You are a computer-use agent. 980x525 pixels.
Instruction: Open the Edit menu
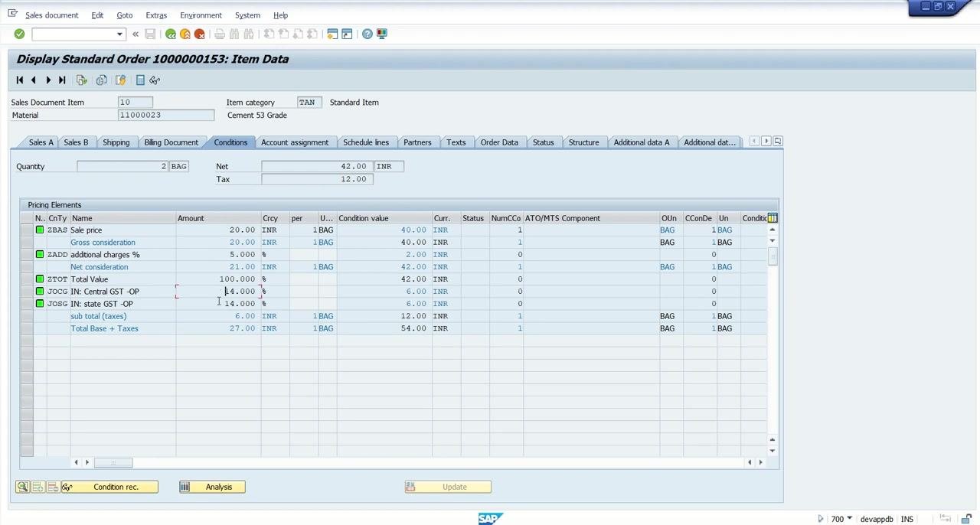click(x=97, y=15)
